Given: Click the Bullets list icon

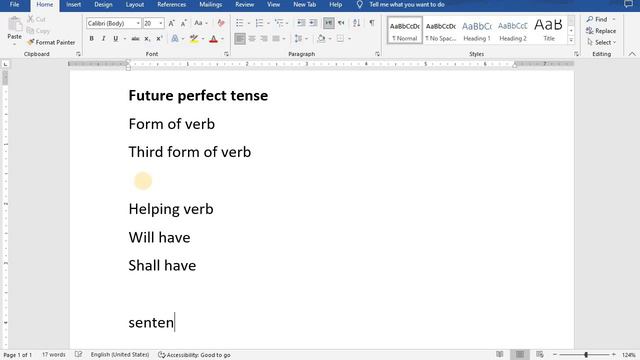Looking at the screenshot, I should 240,23.
